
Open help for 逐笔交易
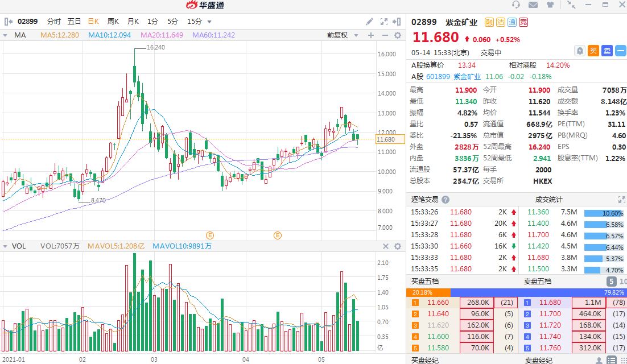click(445, 200)
